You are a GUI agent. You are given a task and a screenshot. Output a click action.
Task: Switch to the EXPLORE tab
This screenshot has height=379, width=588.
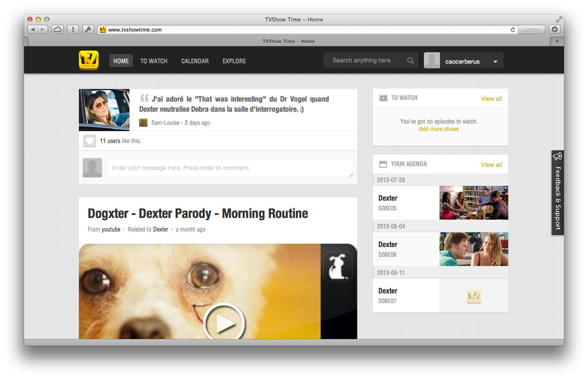pos(234,61)
